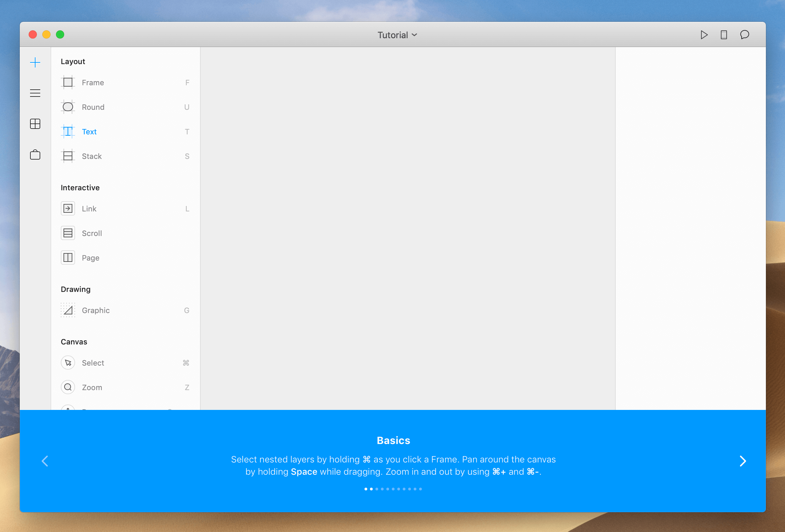Select the Frame tool icon
Viewport: 785px width, 532px height.
[68, 83]
